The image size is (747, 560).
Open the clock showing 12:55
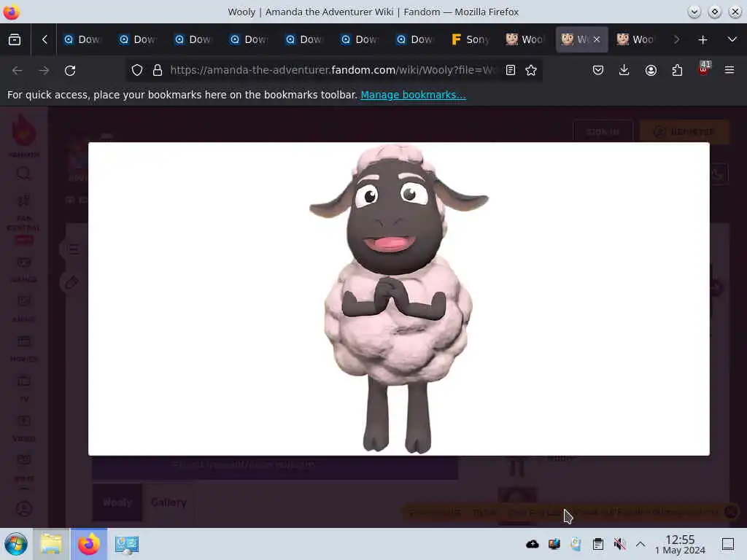point(681,544)
